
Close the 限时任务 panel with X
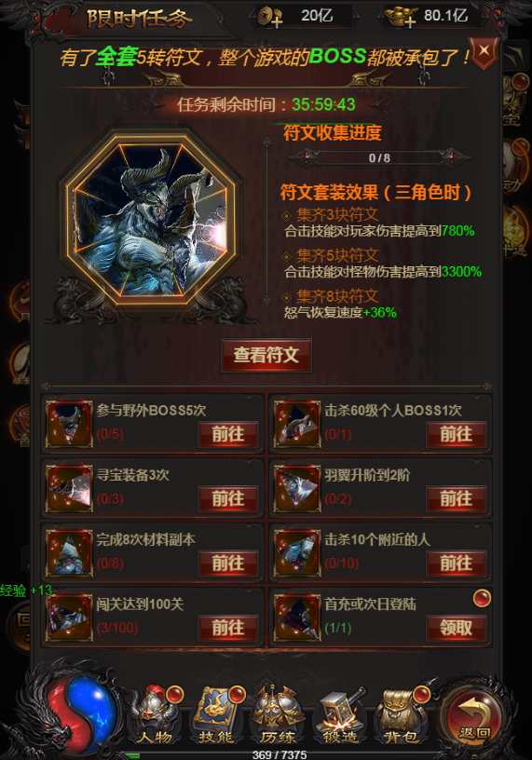[484, 51]
